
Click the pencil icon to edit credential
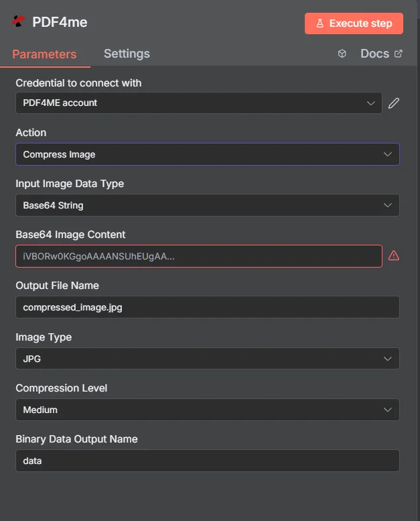point(394,103)
